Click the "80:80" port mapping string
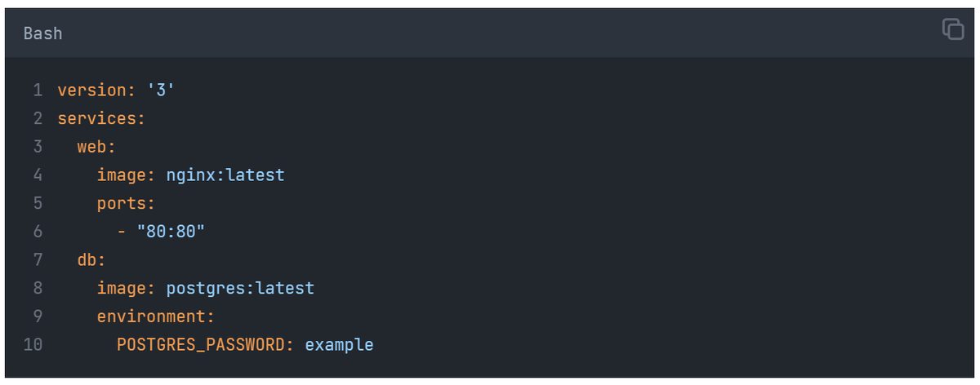980x385 pixels. (171, 232)
